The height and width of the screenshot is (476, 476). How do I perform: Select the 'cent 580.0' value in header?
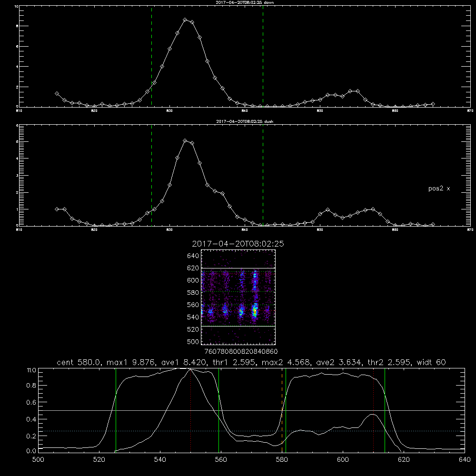pyautogui.click(x=79, y=362)
